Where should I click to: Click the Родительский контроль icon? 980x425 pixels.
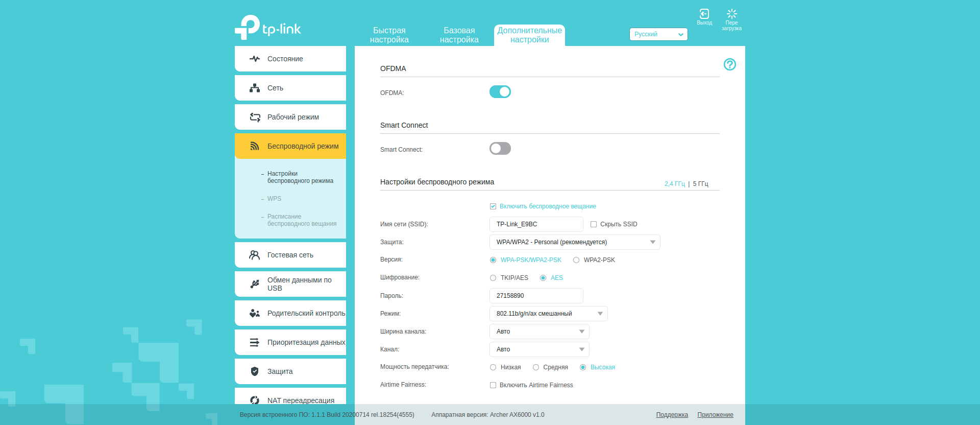click(x=255, y=313)
